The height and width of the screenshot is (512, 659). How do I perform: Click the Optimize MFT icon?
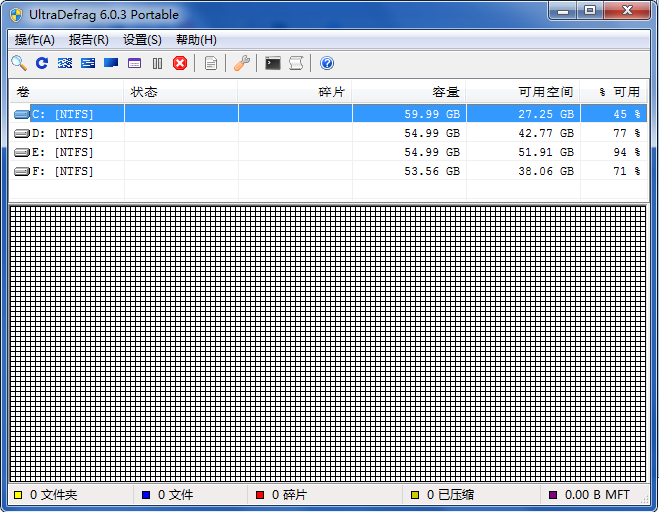click(134, 63)
